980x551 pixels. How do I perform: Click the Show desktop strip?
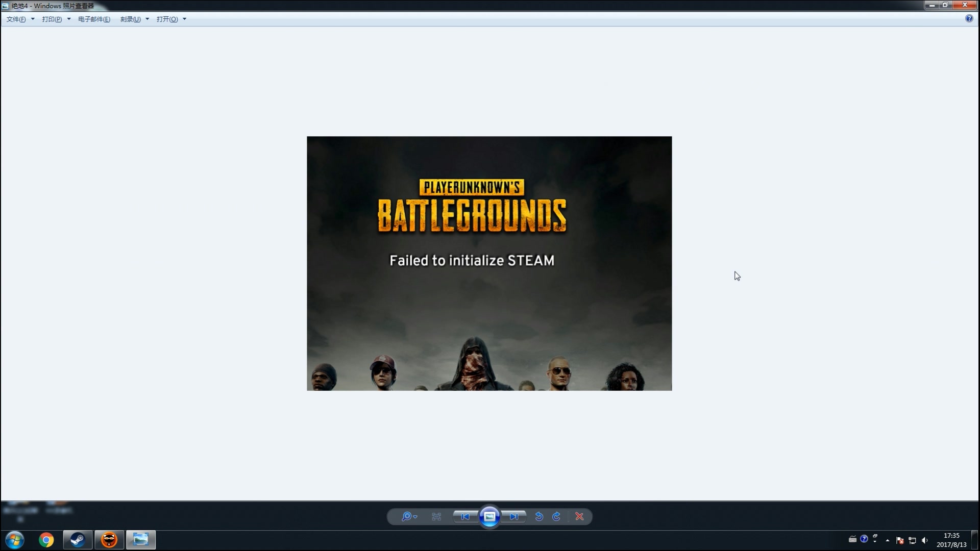[975, 540]
